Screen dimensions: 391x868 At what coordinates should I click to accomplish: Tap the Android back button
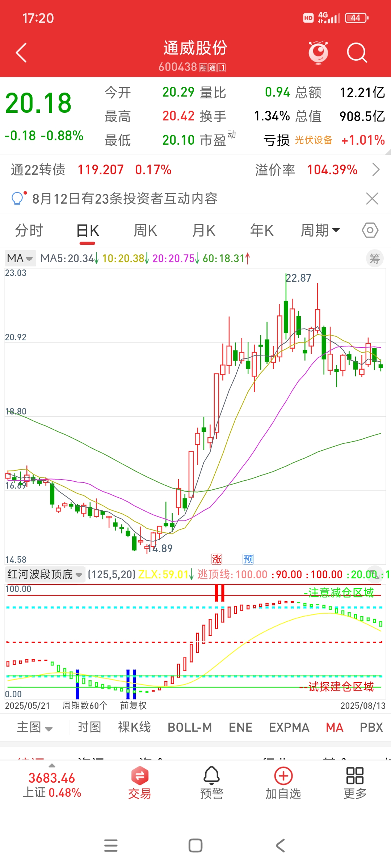point(281,846)
